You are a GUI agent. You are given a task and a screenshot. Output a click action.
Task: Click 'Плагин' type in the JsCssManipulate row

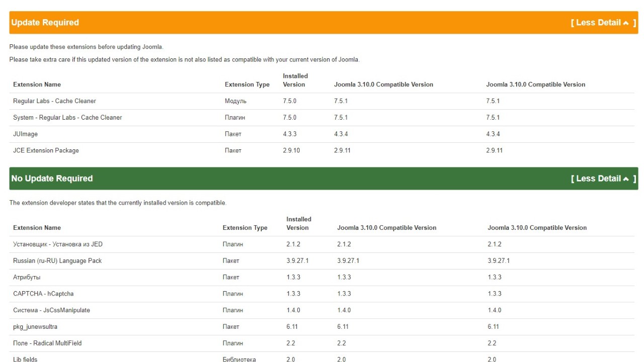[x=233, y=310]
